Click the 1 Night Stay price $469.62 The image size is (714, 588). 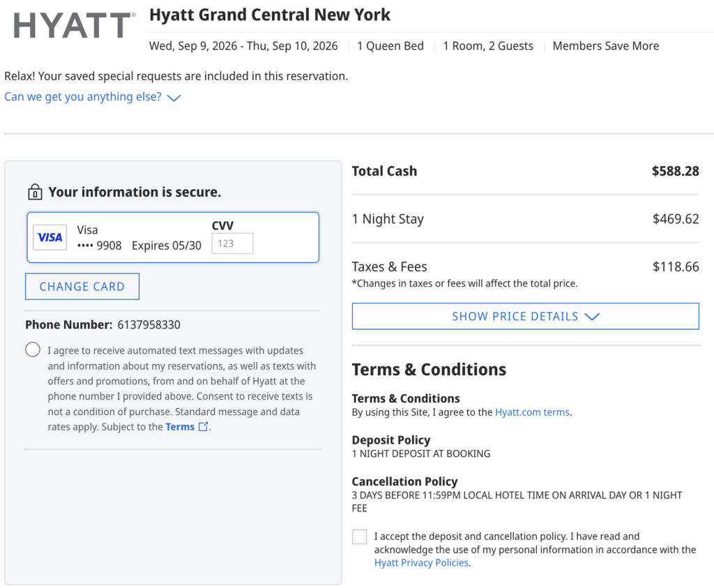[x=676, y=219]
